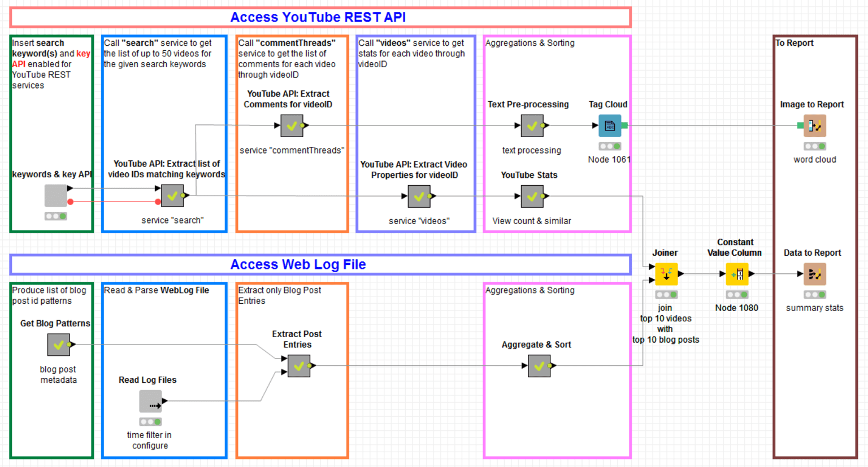
Task: Select the Read Log Files node
Action: (x=150, y=401)
